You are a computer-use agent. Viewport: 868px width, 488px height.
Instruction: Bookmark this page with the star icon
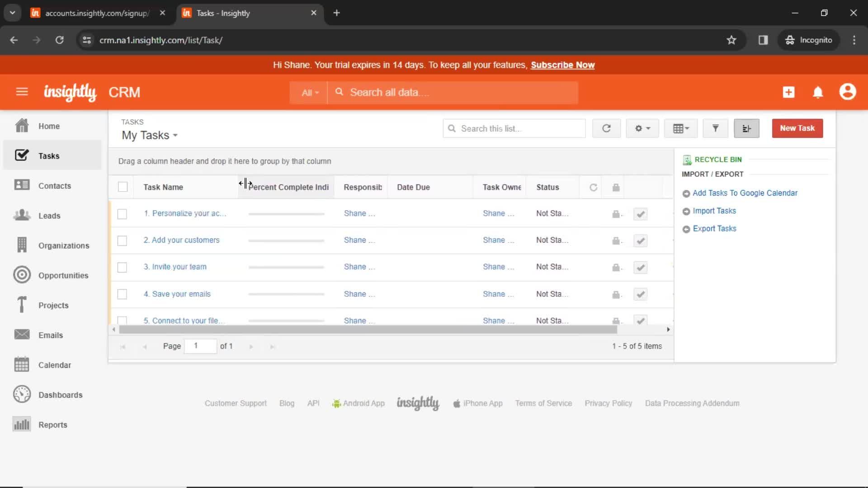pos(731,40)
